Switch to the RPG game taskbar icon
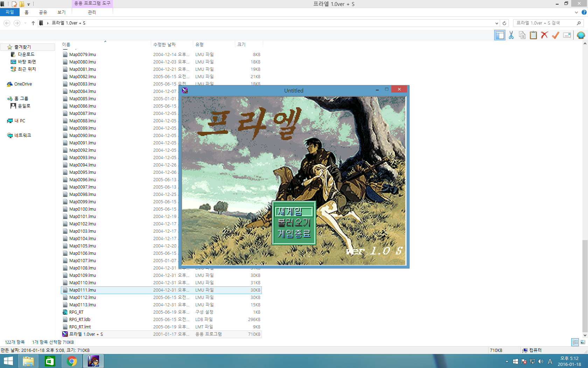The image size is (588, 368). (93, 361)
